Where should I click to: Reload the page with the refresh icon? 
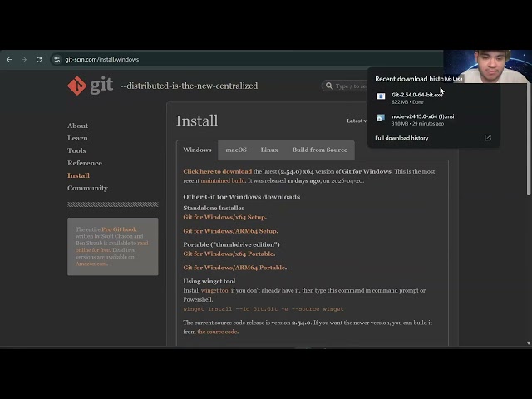coord(39,60)
